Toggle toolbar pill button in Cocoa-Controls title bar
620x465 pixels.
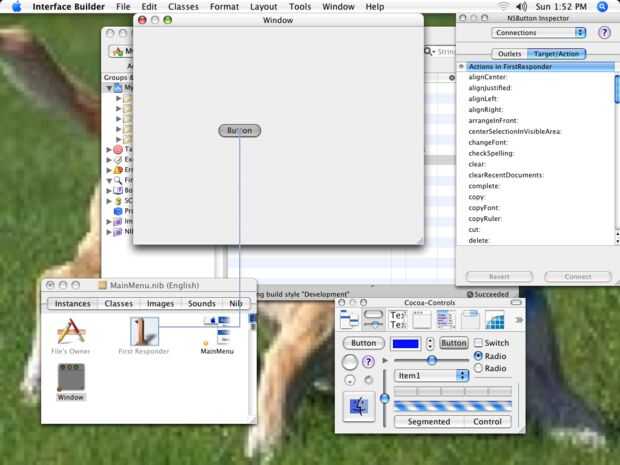(x=516, y=302)
